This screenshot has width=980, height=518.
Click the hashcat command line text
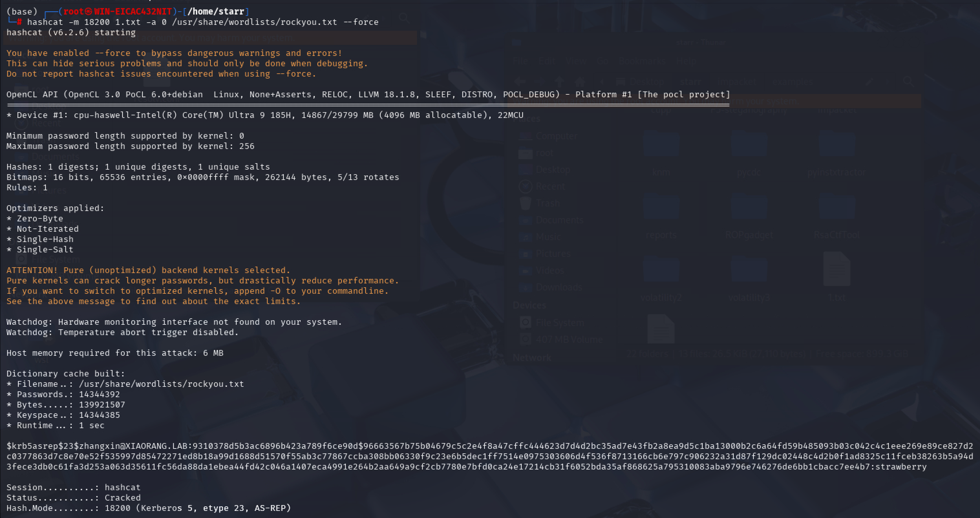(203, 22)
